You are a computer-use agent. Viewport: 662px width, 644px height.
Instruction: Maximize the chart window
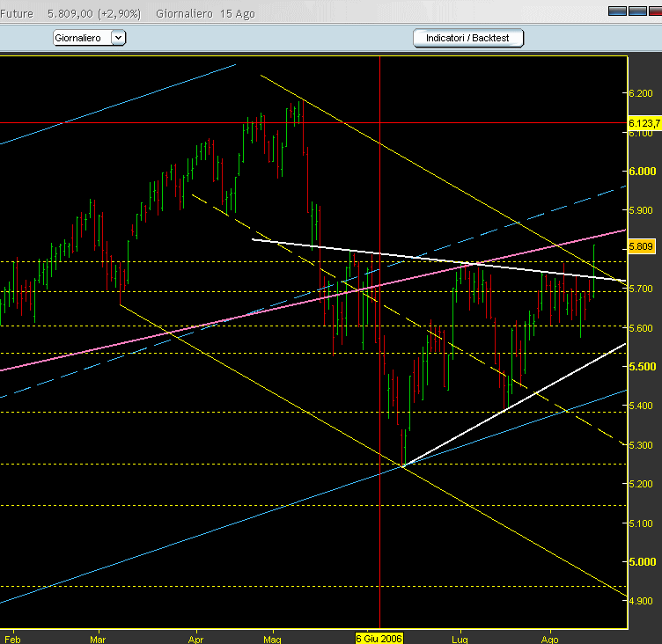[x=637, y=11]
